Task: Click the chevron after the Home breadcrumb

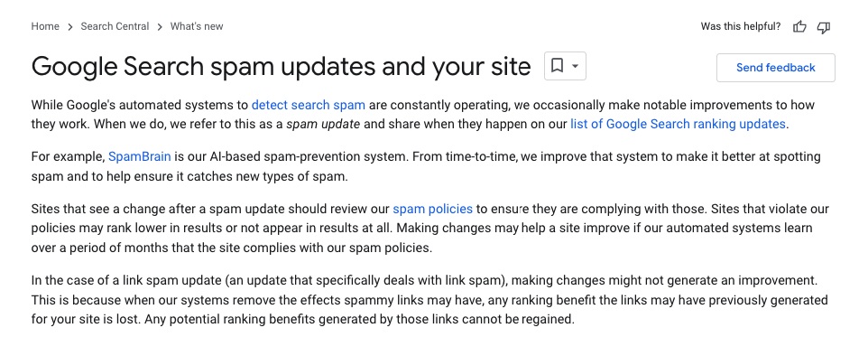Action: 70,26
